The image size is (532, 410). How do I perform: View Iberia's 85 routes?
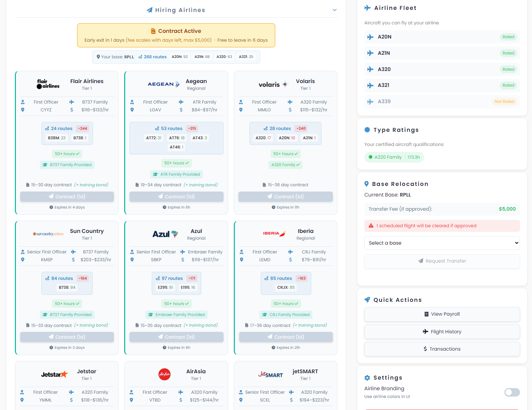tap(278, 279)
